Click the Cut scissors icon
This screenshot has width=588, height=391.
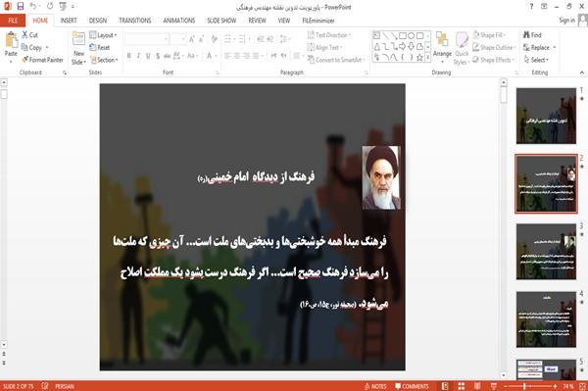24,35
